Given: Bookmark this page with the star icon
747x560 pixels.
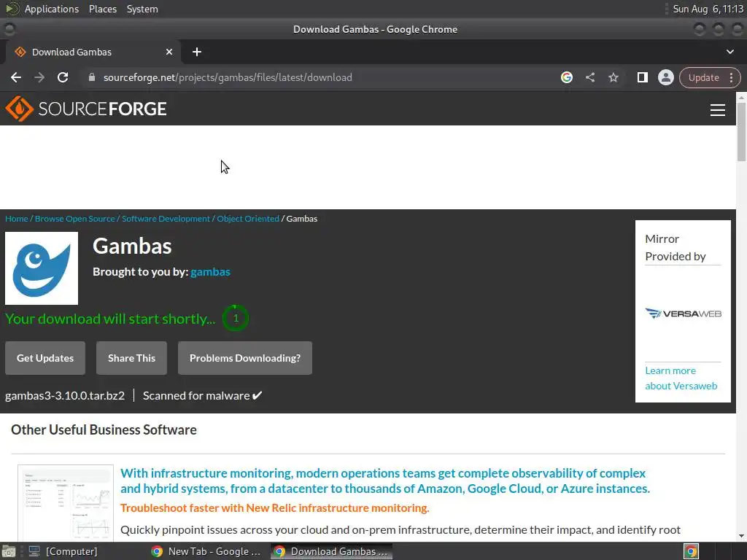Looking at the screenshot, I should [x=614, y=77].
